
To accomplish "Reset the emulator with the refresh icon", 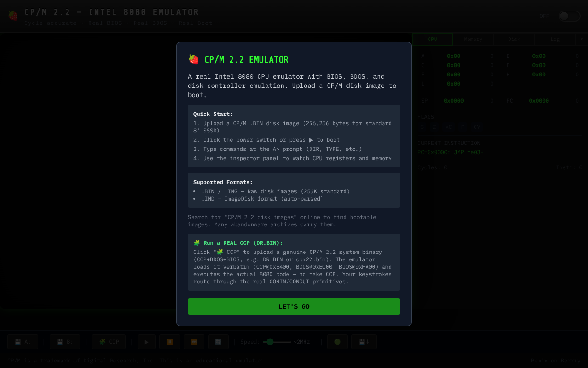I will 218,342.
